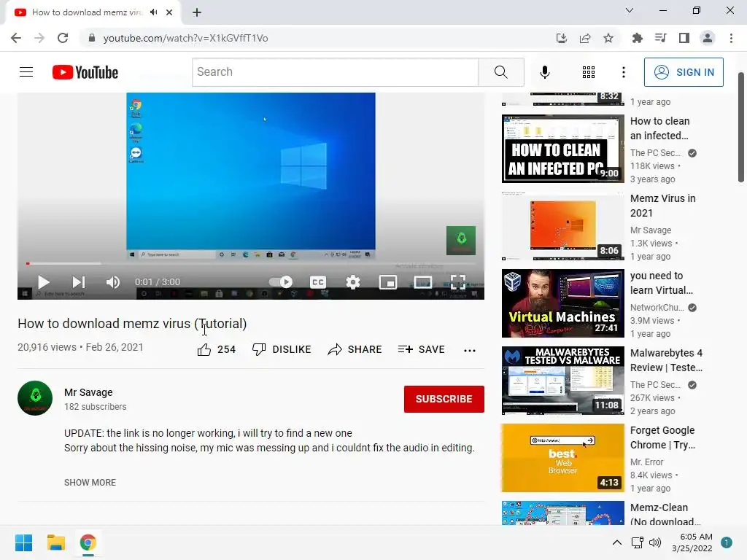Screen dimensions: 747x560
Task: Mute the video volume
Action: point(113,282)
